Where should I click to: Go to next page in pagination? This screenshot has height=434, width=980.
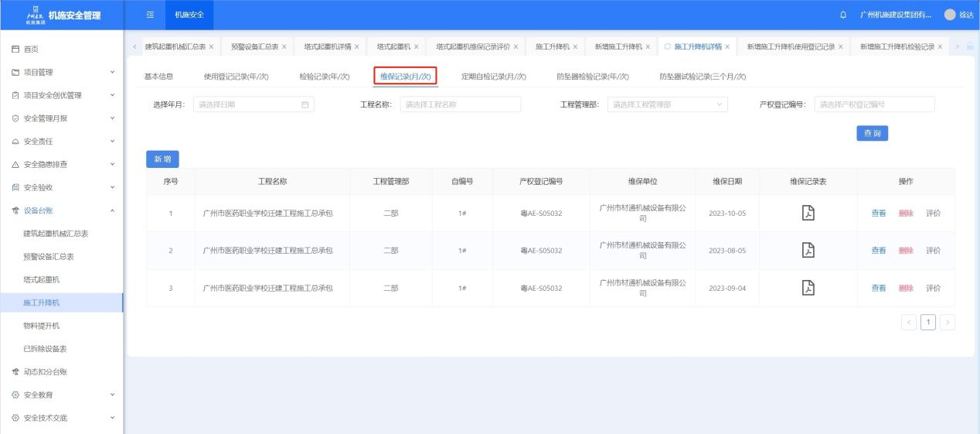click(x=947, y=321)
